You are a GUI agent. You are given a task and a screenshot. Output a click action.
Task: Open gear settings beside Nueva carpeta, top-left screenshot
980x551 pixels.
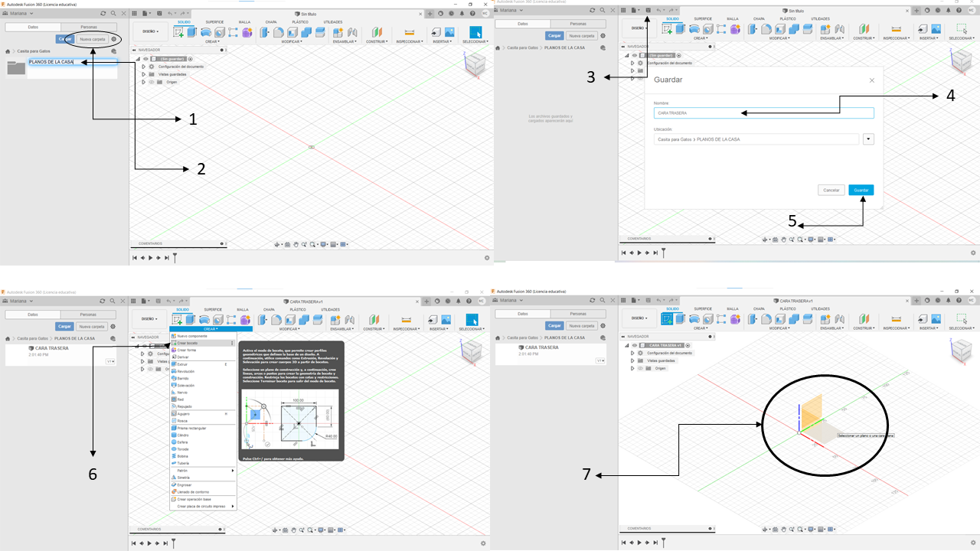114,39
